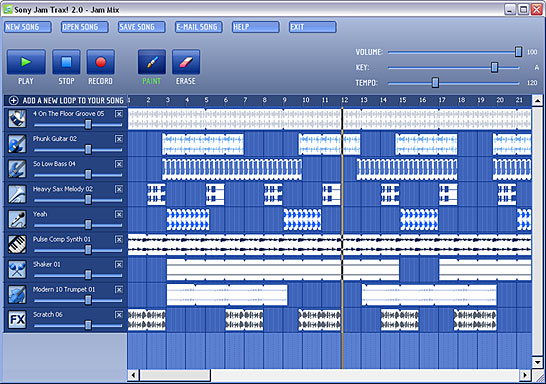
Task: Click the vertical scrollbar down arrow
Action: pos(537,362)
